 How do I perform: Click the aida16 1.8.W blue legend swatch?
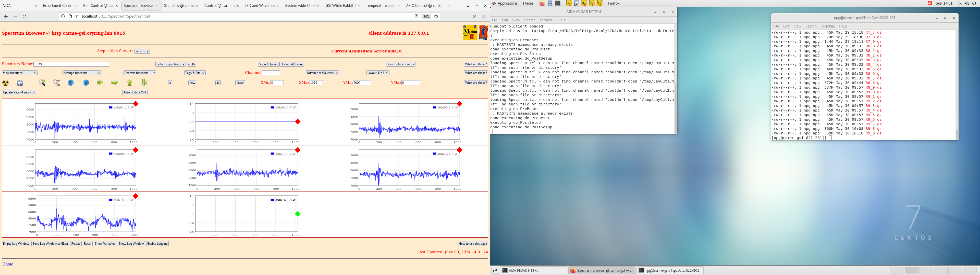pos(272,200)
